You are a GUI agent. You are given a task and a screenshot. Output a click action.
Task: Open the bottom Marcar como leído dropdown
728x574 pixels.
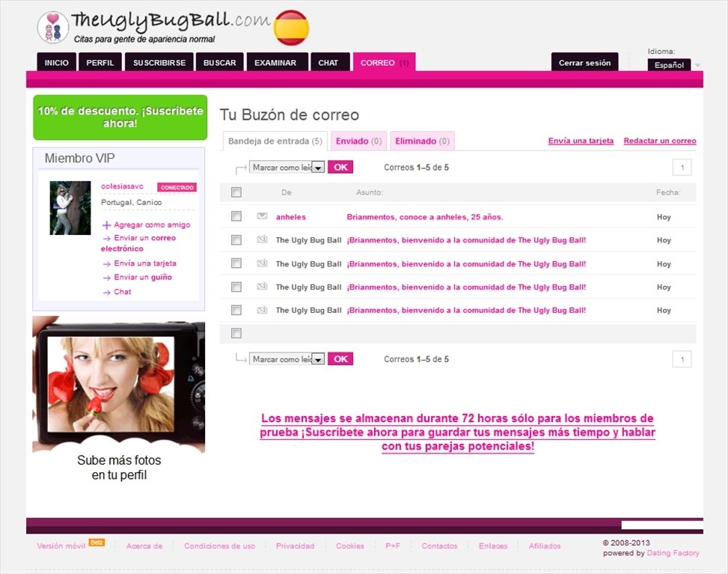coord(287,359)
